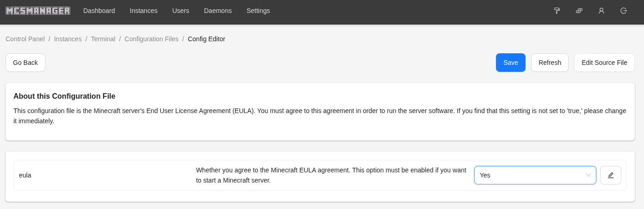Screen dimensions: 644x209
Task: Open the Users menu item
Action: (x=180, y=11)
